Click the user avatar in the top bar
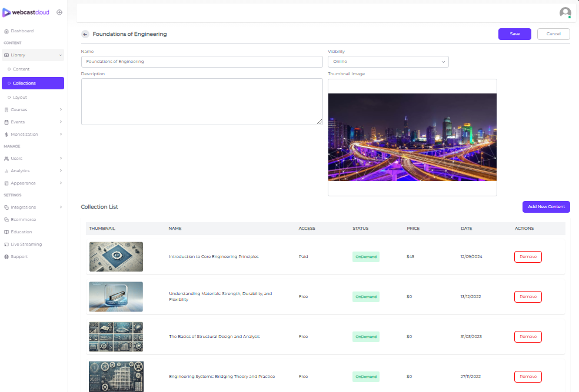 [x=565, y=12]
